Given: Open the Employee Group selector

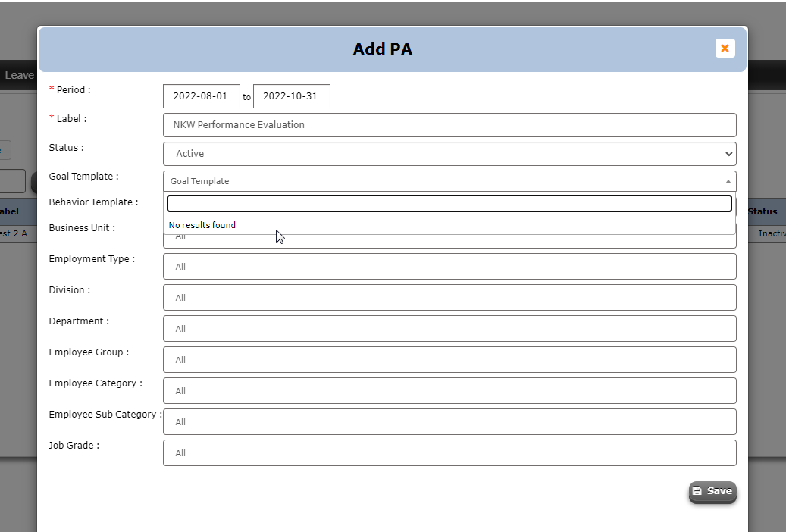Looking at the screenshot, I should click(449, 359).
